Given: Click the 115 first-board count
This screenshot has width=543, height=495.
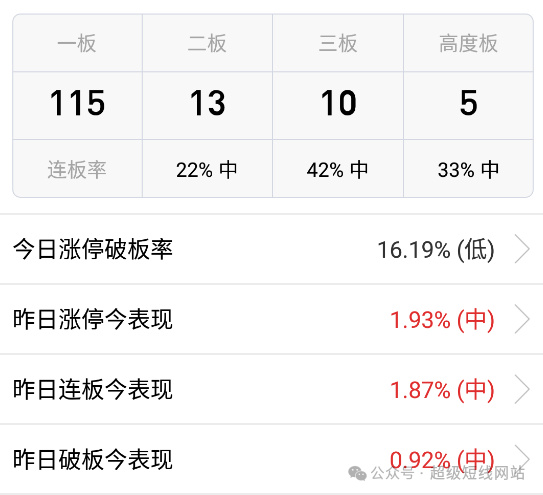Looking at the screenshot, I should coord(77,103).
